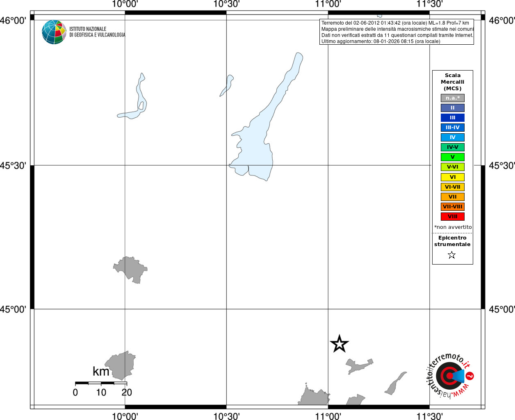Click the epicenter star on the map
Viewport: 515px width, 420px height.
(339, 344)
